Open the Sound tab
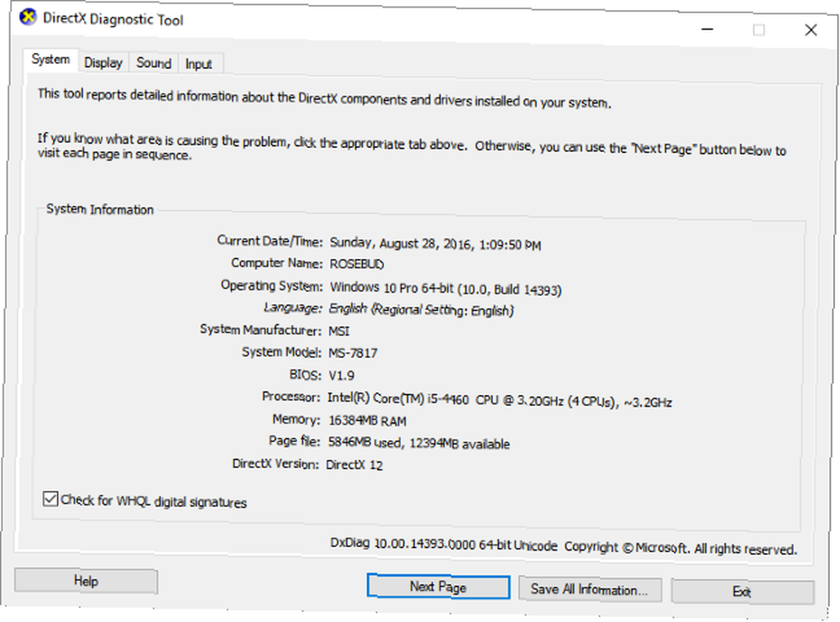 point(154,63)
